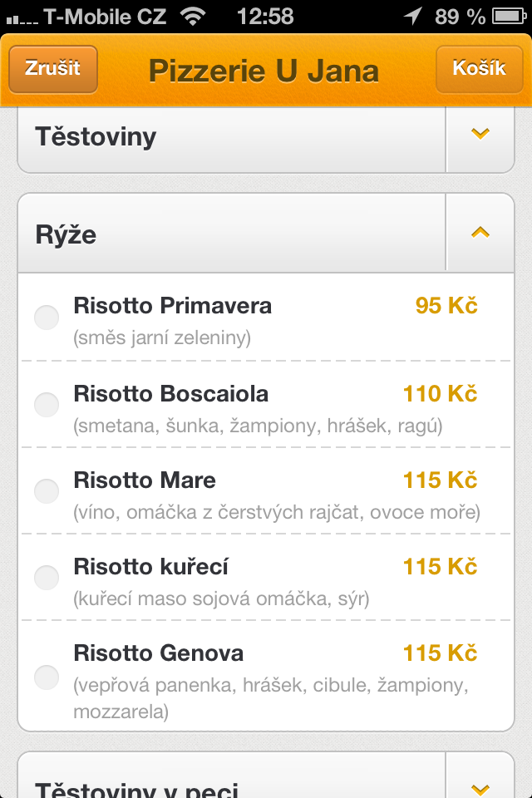Pick the Risotto Genova radio button
This screenshot has height=798, width=532.
47,677
